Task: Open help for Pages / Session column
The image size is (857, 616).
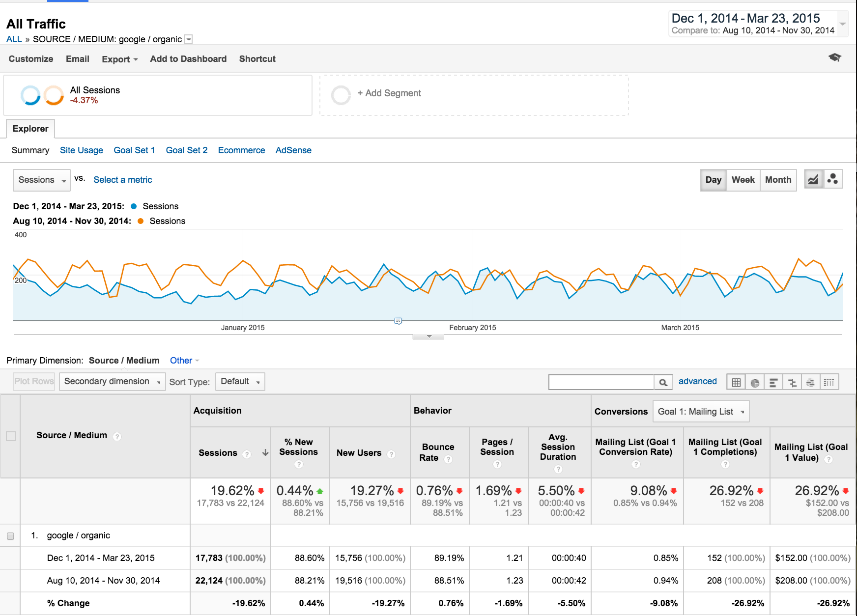Action: tap(497, 464)
